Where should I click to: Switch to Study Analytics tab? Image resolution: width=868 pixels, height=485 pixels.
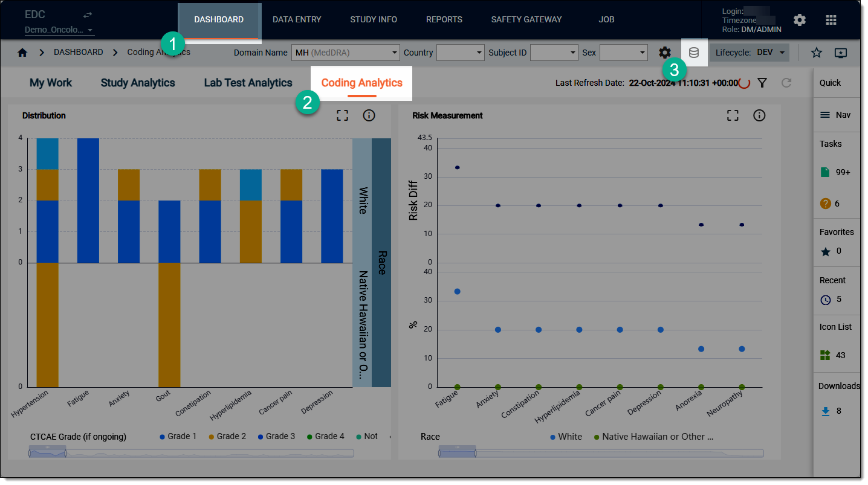138,83
